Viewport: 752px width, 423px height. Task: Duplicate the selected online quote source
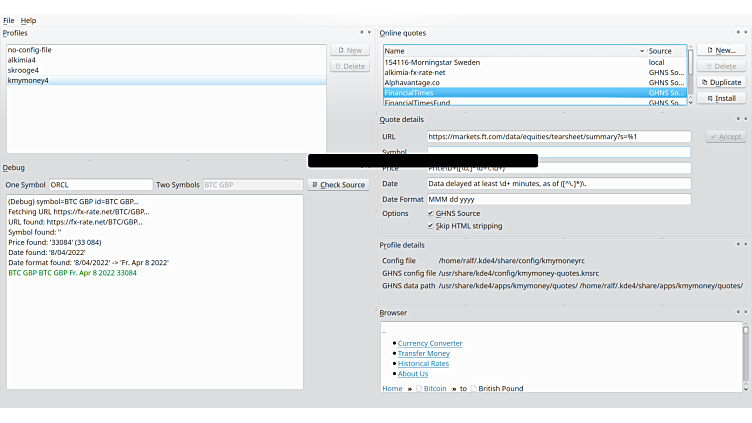coord(720,82)
